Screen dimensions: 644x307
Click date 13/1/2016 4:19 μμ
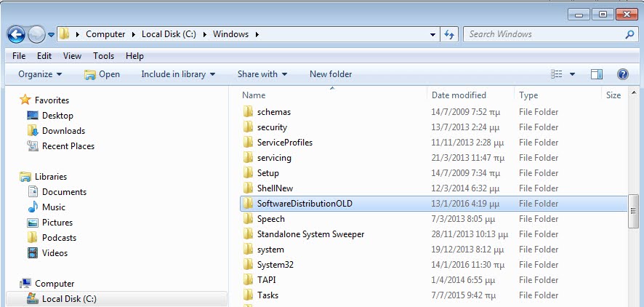(x=465, y=204)
